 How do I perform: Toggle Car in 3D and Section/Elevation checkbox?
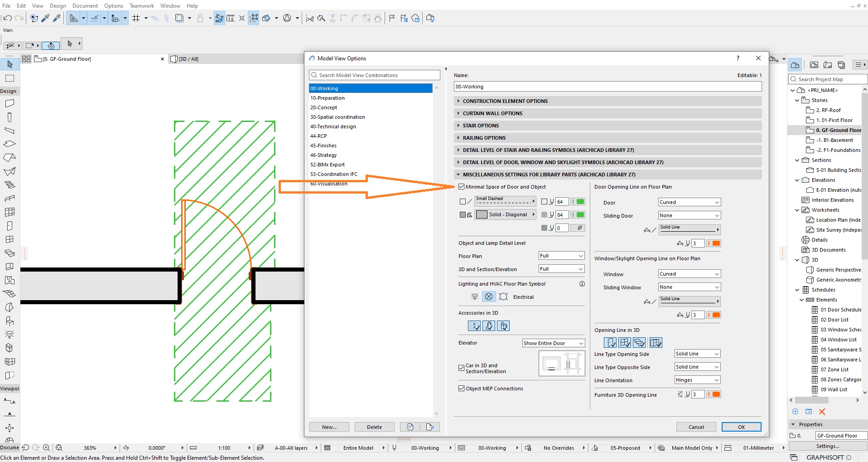point(462,368)
